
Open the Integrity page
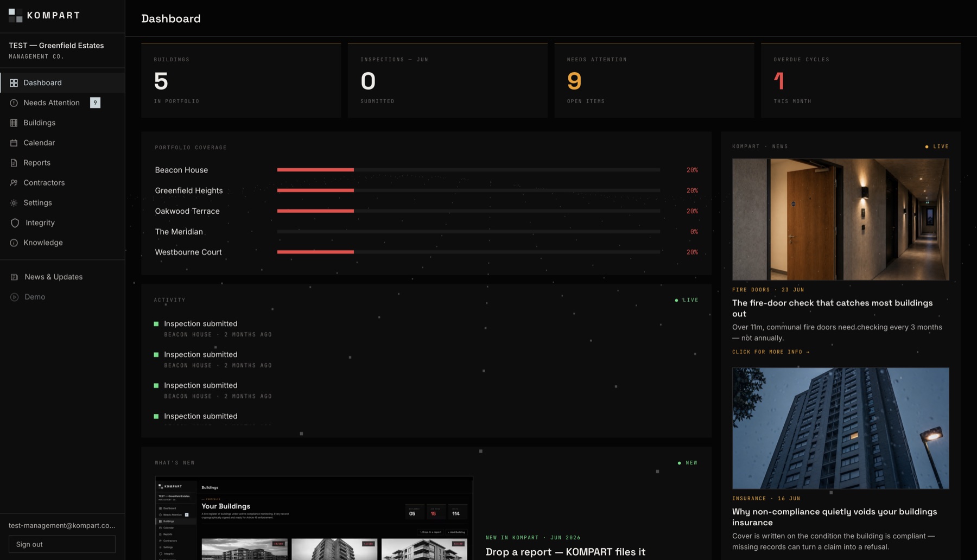[x=62, y=223]
